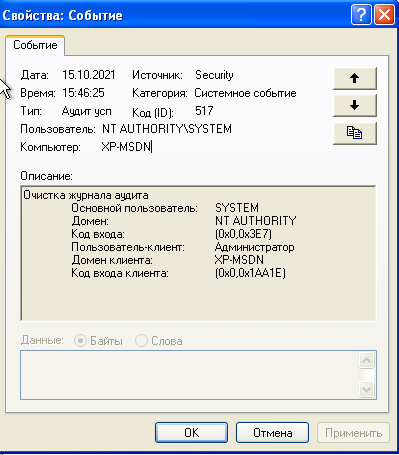Click the client user Администратор
Viewport: 399px width, 455px height.
click(x=255, y=247)
